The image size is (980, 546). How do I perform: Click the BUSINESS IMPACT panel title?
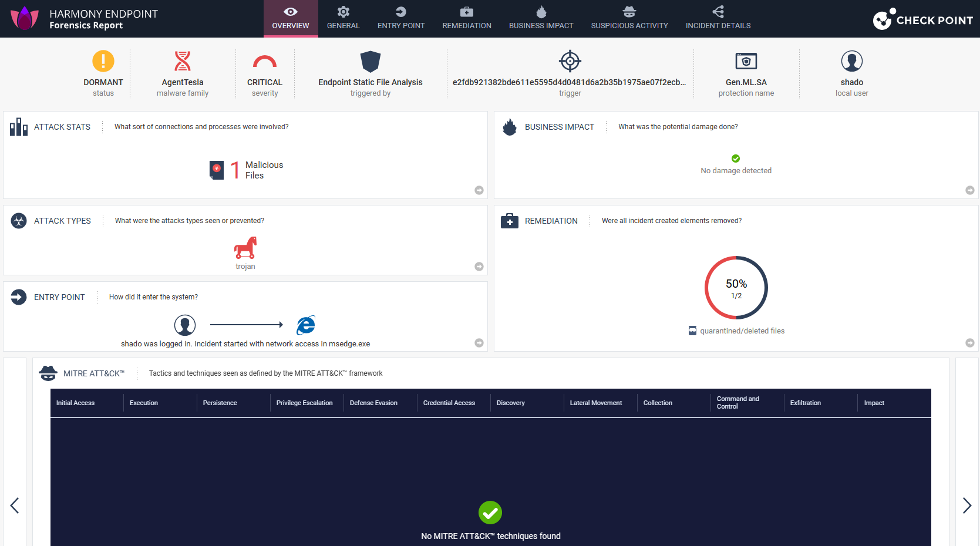[560, 127]
